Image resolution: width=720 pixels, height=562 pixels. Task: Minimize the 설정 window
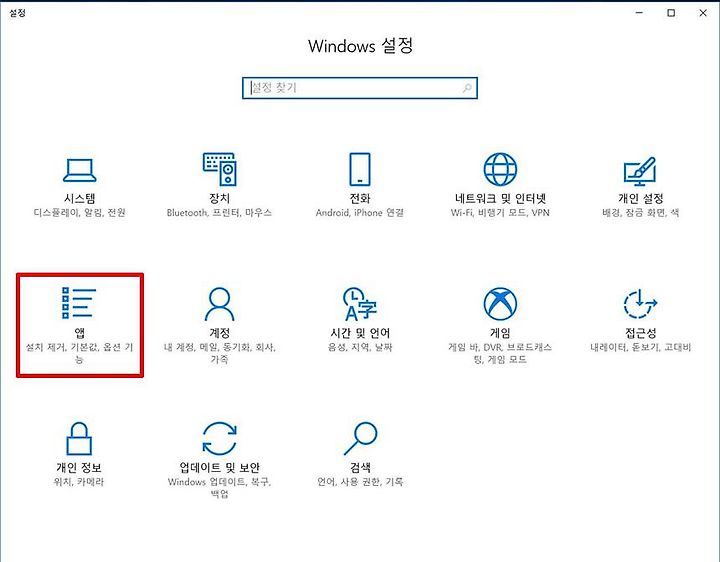click(x=639, y=13)
